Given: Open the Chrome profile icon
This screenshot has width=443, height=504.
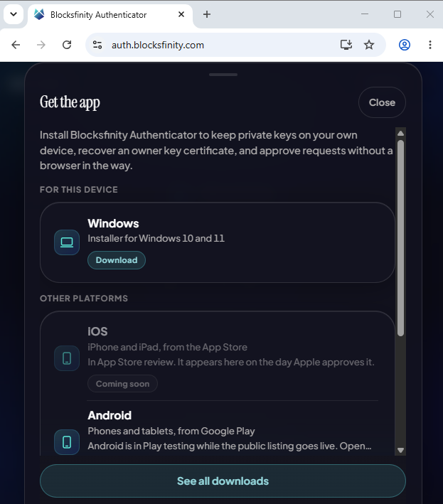Looking at the screenshot, I should click(x=405, y=45).
